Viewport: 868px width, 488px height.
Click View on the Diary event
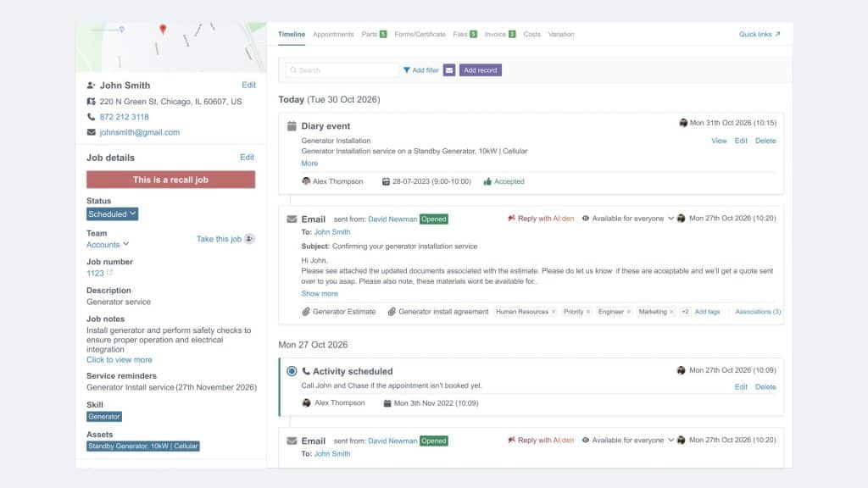719,141
